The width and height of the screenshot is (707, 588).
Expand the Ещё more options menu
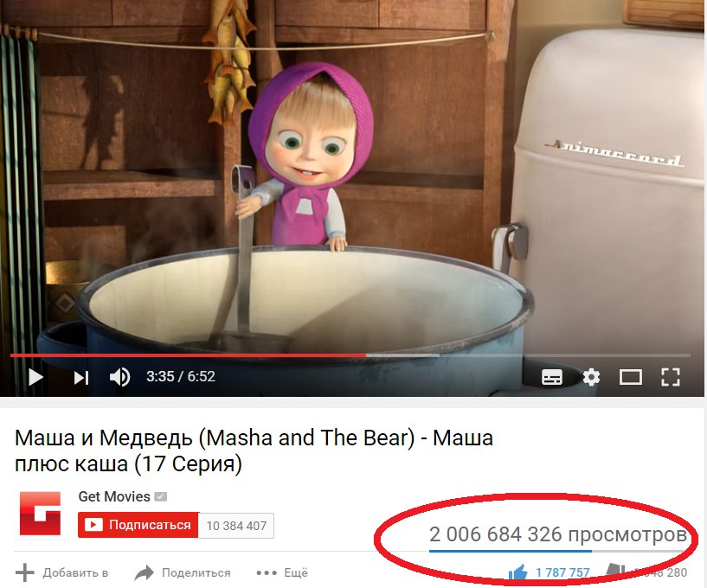(282, 572)
